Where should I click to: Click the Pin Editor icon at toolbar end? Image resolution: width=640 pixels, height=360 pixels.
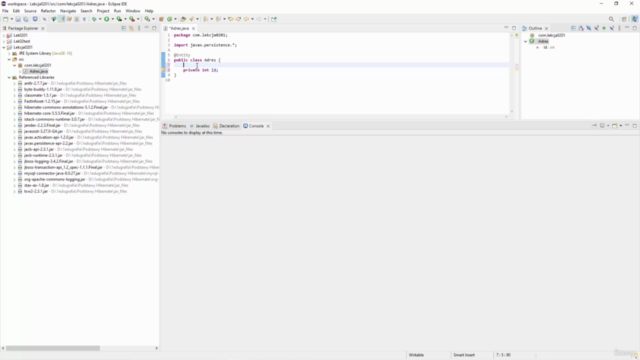tap(274, 19)
